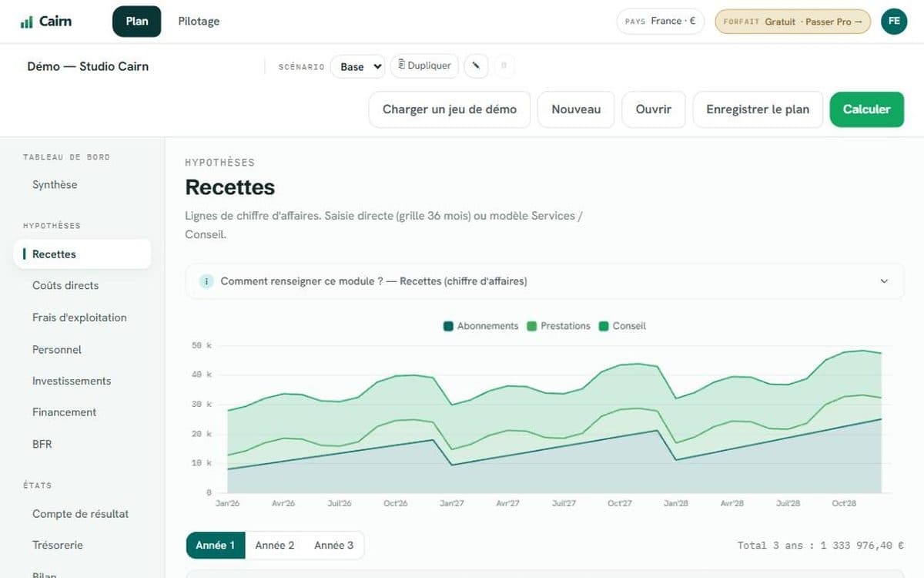This screenshot has width=924, height=578.
Task: Click the 'Démo — Studio Cairn' plan name
Action: [x=88, y=66]
